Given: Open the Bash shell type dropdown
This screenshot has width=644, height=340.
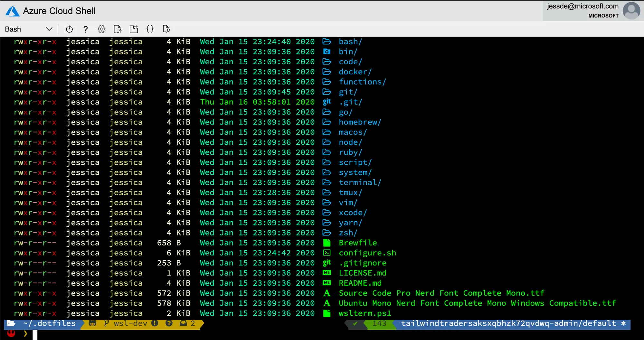Looking at the screenshot, I should [28, 29].
